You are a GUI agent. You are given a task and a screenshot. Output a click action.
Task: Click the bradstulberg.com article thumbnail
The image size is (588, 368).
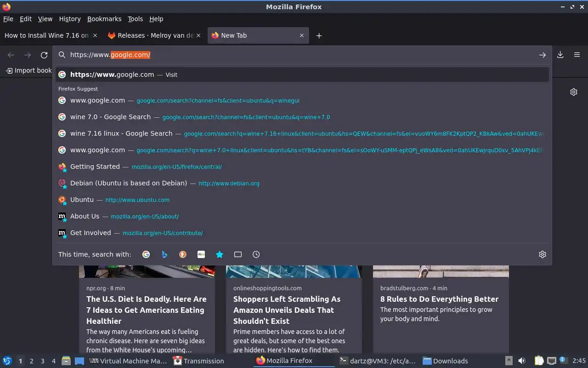tap(441, 271)
